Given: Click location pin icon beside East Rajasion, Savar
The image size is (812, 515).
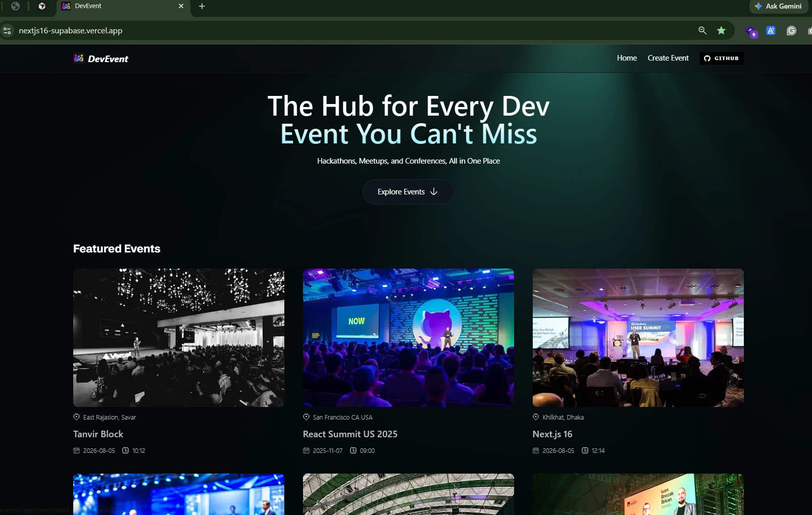Looking at the screenshot, I should (x=77, y=417).
